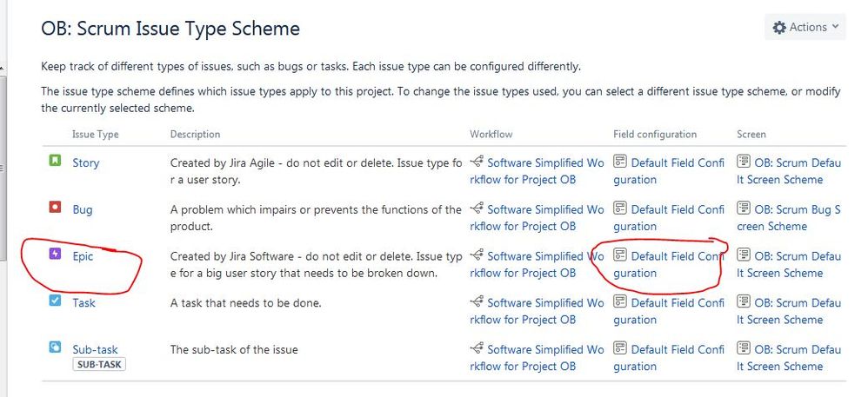Click screen scheme icon in Task row
The image size is (868, 397).
pos(744,303)
